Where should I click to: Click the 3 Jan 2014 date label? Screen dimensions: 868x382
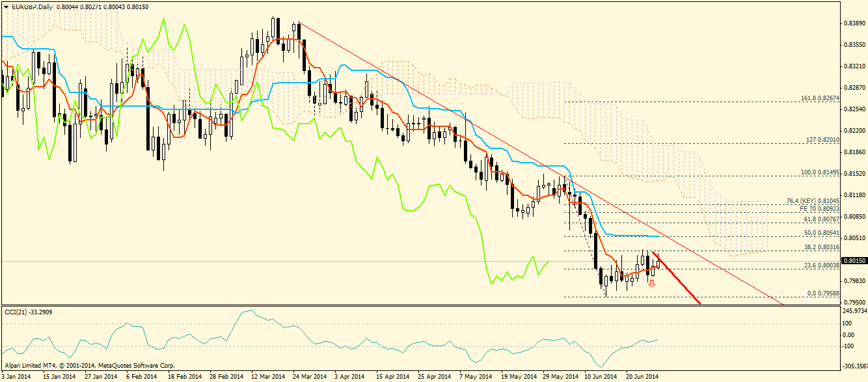17,377
